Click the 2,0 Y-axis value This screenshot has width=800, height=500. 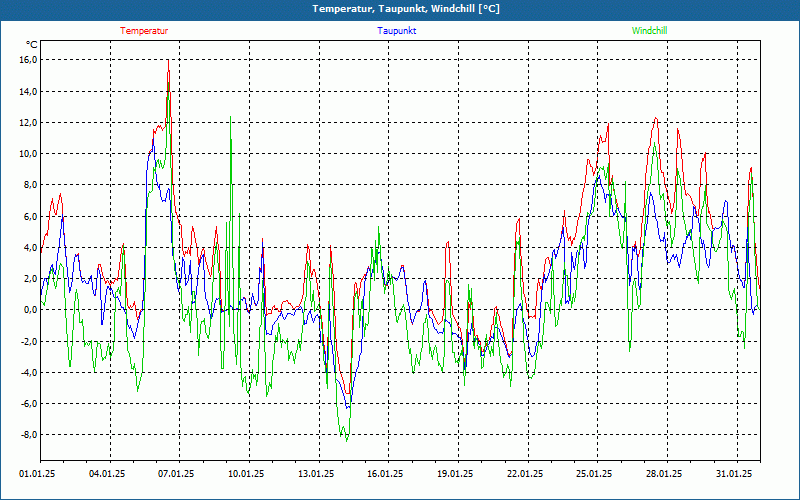point(31,279)
